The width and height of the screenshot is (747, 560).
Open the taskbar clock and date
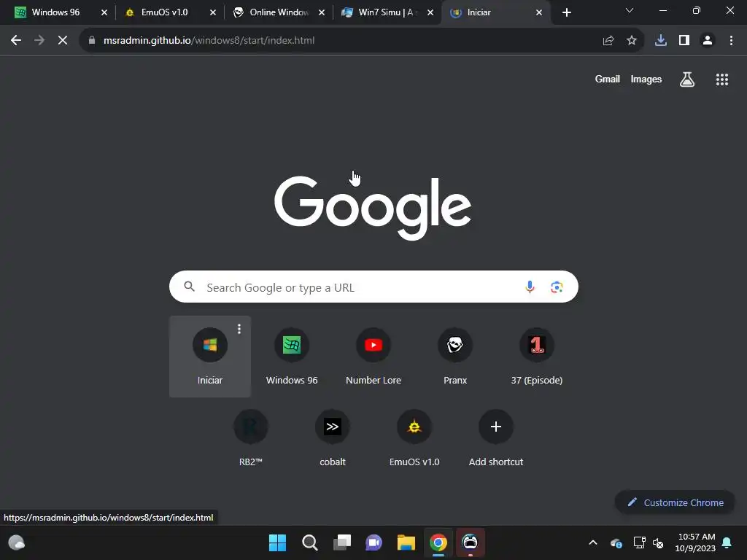pyautogui.click(x=695, y=542)
